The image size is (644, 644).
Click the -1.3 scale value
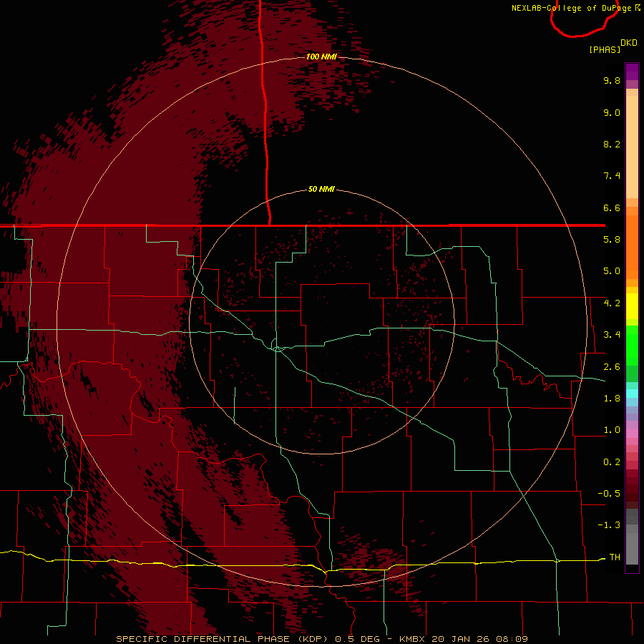point(609,525)
